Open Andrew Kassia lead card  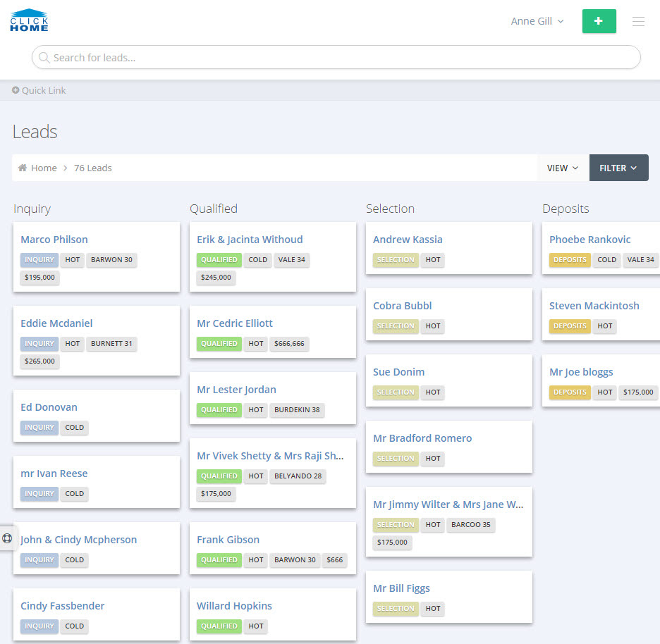click(408, 240)
